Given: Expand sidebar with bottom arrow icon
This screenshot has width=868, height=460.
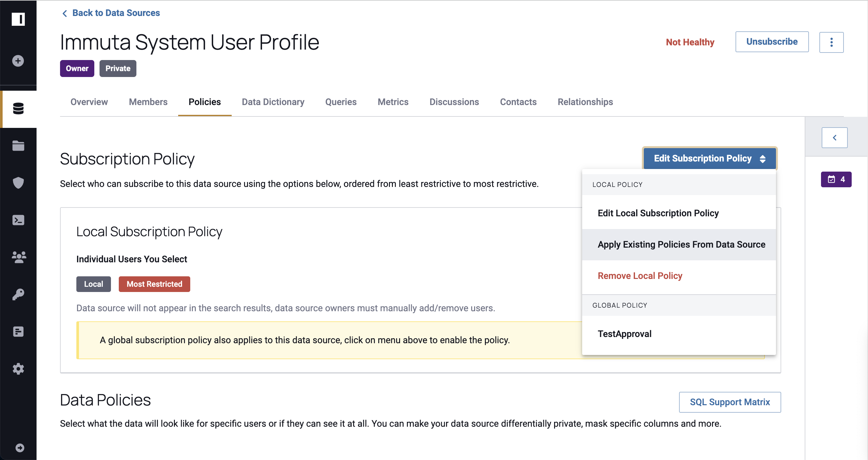Looking at the screenshot, I should click(20, 448).
